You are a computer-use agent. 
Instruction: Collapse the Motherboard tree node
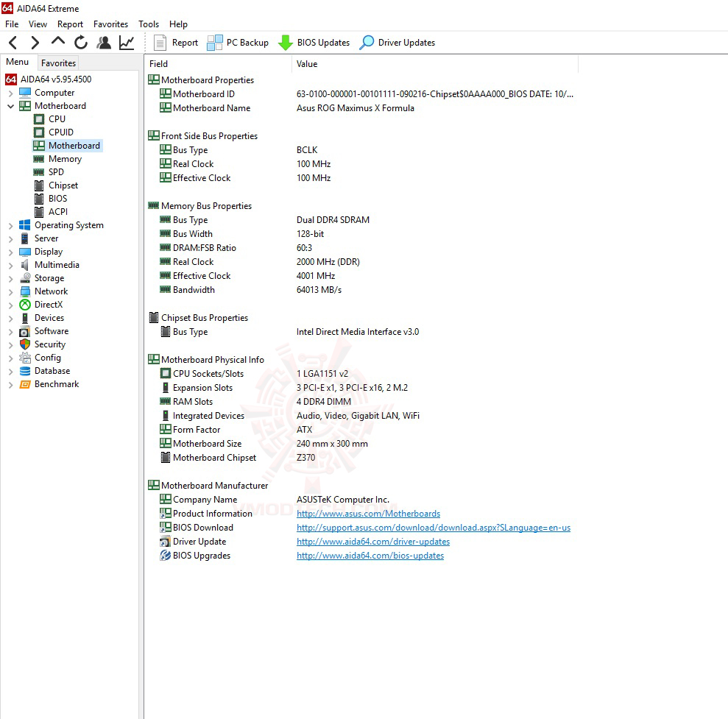pyautogui.click(x=11, y=106)
